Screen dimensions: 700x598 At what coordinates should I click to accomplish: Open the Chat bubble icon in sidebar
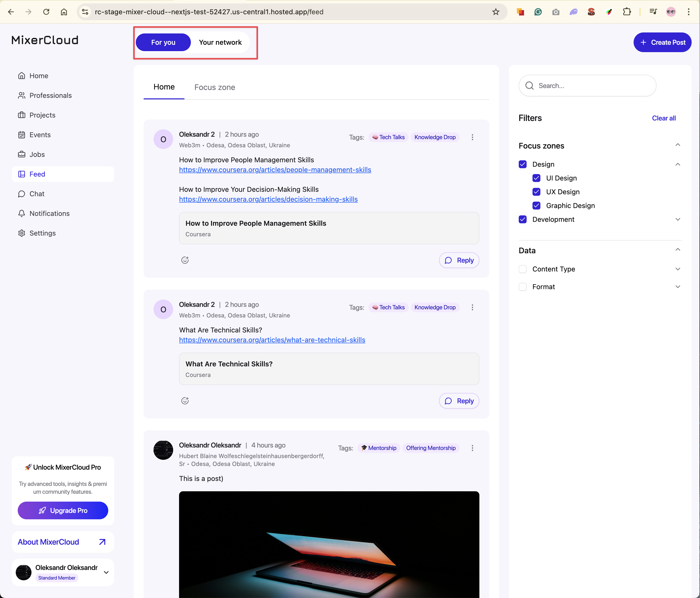point(22,194)
